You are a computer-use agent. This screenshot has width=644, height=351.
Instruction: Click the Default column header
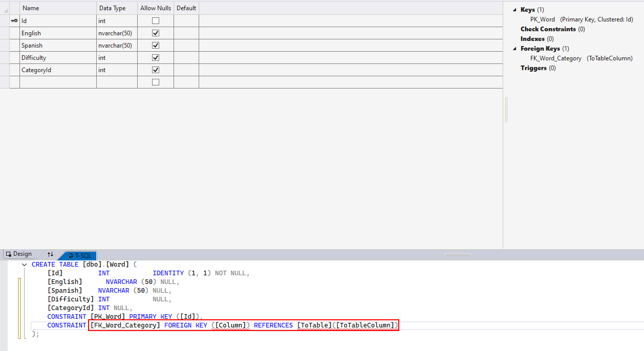point(186,8)
